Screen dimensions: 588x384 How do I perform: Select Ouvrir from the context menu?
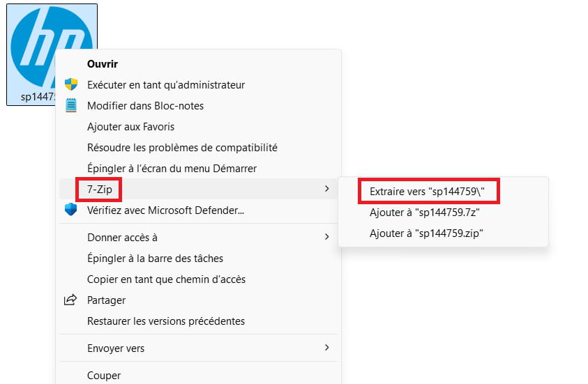[103, 64]
